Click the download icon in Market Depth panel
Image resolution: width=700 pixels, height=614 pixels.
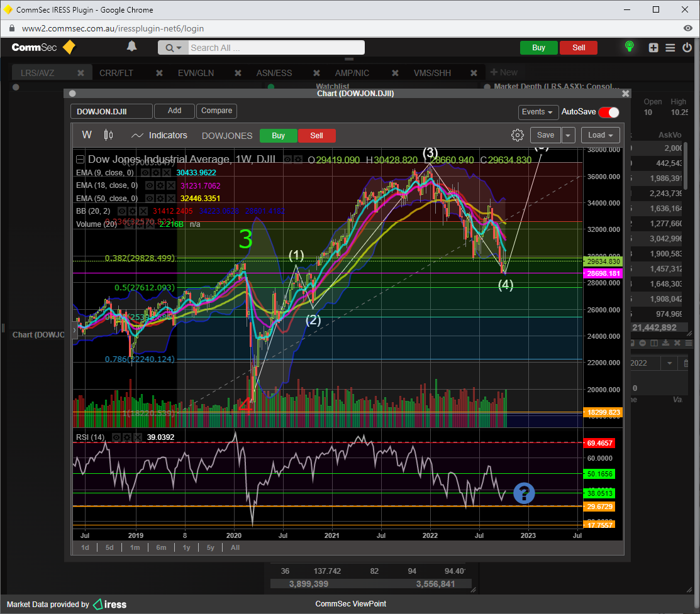point(665,343)
